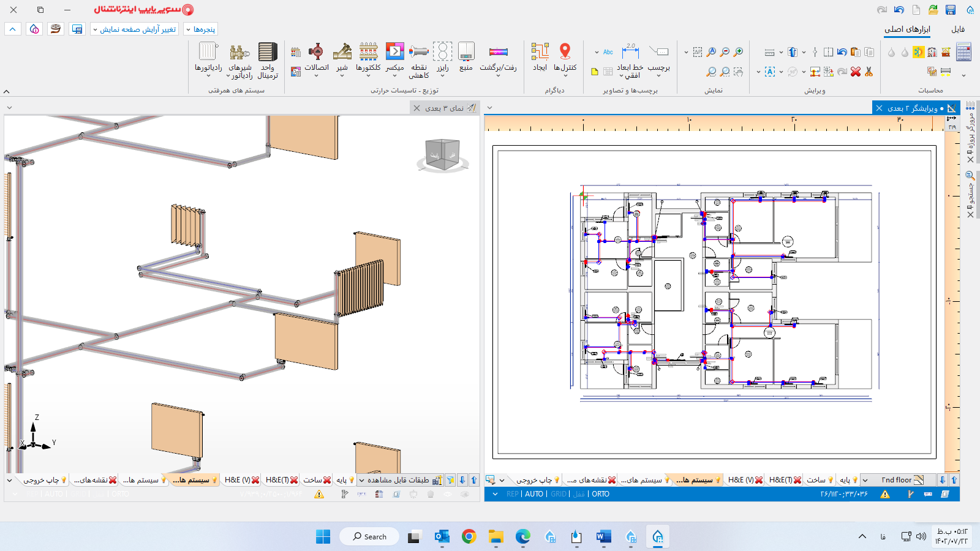Toggle AUTO mode in the 2D editor status bar
The image size is (980, 551).
[533, 494]
